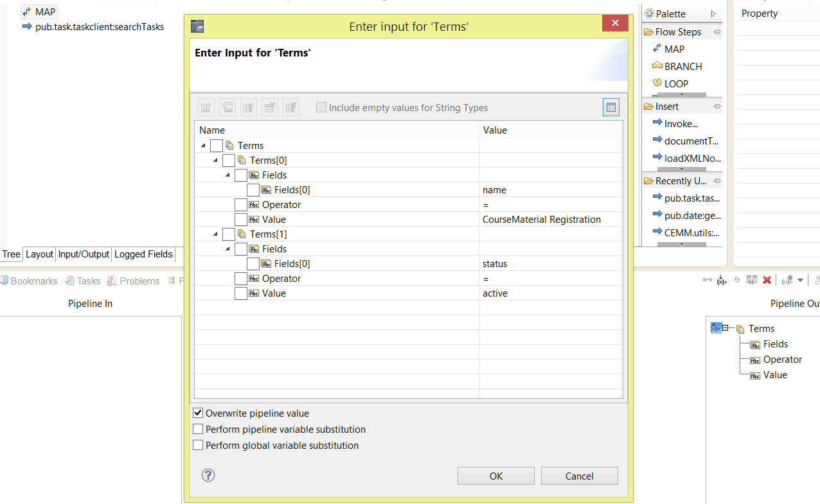Screen dimensions: 820x504
Task: Click the grayed (x)= variable icon before dropdown arrow
Action: coord(787,280)
